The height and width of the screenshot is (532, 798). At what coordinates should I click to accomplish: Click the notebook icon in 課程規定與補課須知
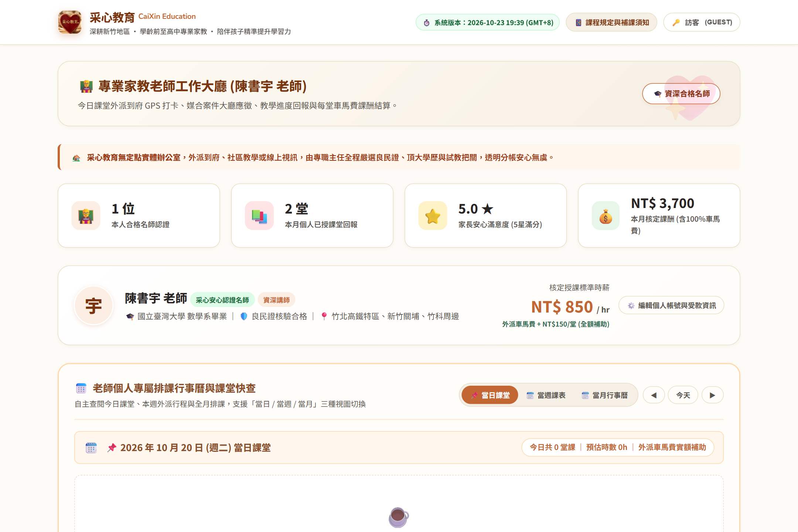click(x=579, y=23)
